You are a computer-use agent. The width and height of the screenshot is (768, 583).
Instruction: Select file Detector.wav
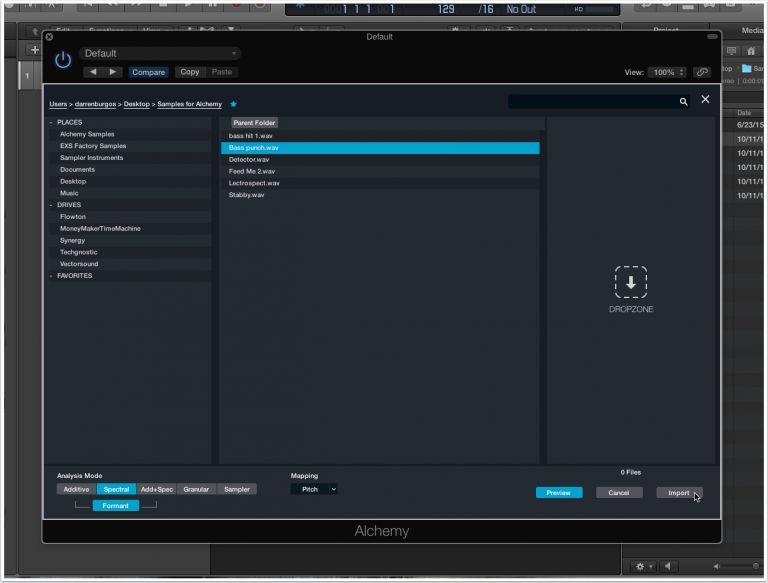tap(380, 159)
